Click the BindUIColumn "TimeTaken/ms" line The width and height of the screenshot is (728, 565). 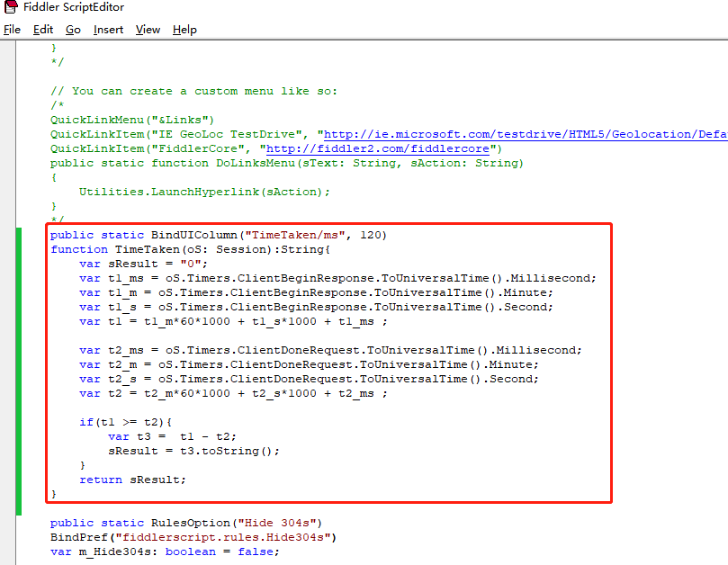218,235
